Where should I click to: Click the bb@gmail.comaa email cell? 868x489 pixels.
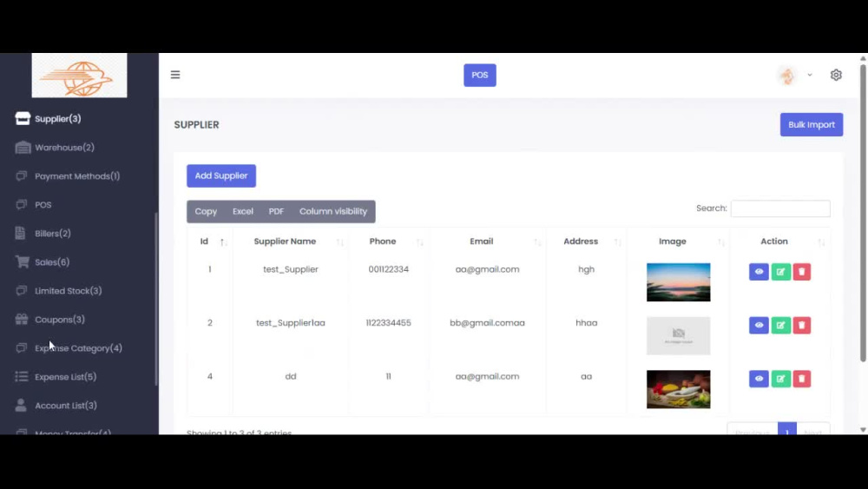487,323
